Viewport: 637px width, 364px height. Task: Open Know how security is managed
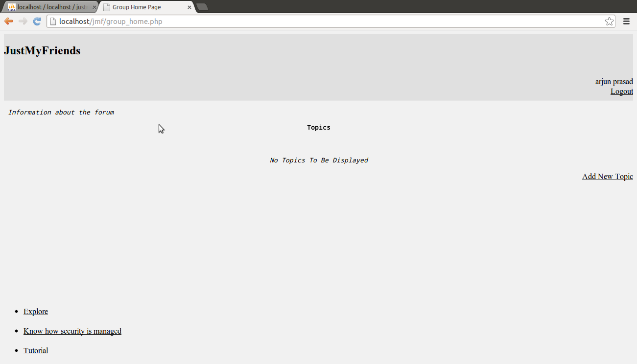tap(72, 331)
